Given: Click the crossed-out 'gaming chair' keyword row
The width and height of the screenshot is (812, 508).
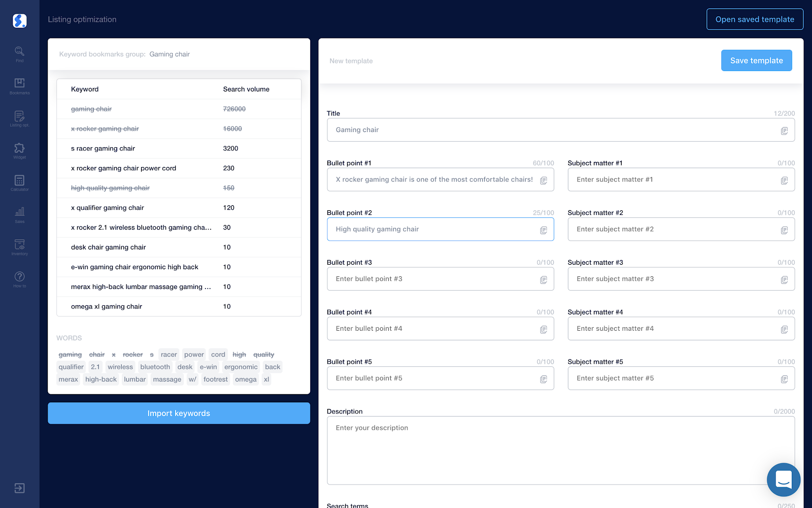Looking at the screenshot, I should (179, 109).
